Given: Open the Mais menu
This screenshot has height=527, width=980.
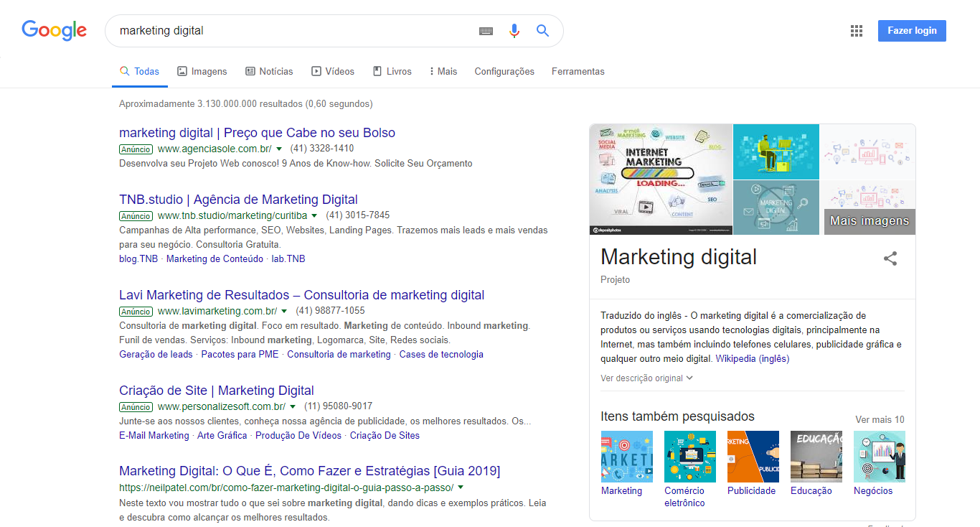Looking at the screenshot, I should point(443,72).
